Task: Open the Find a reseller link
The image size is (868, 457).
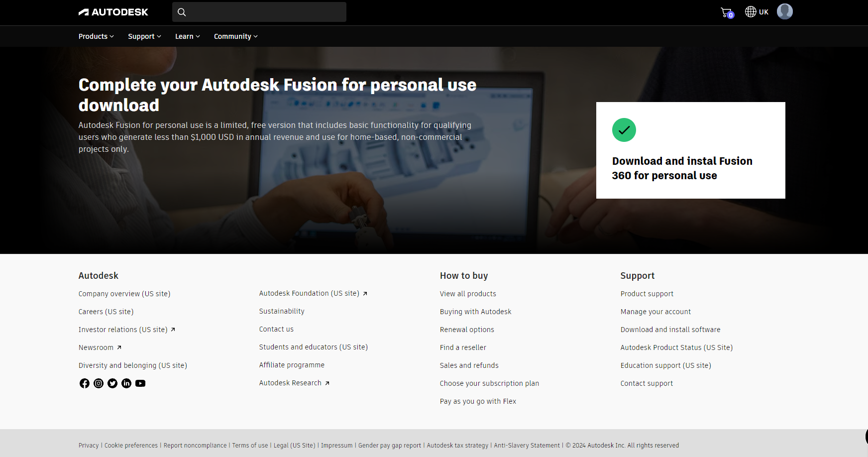Action: pos(463,347)
